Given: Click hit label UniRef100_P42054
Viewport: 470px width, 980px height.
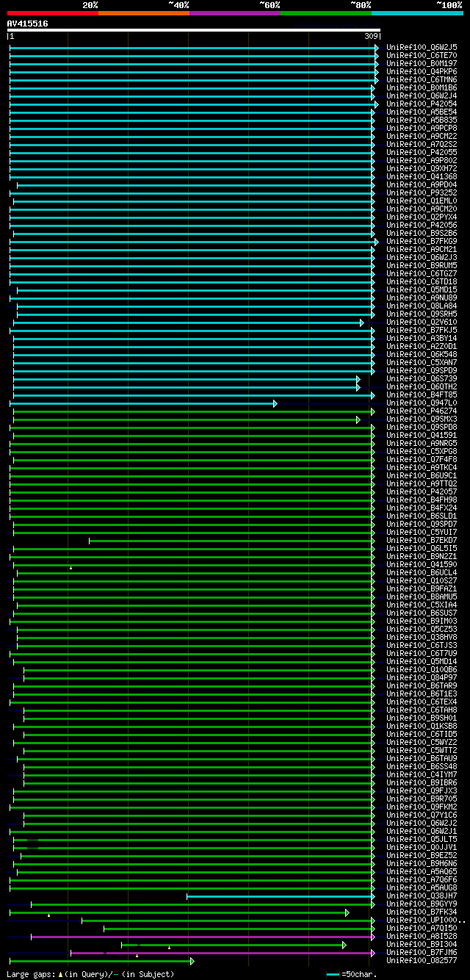Looking at the screenshot, I should [x=422, y=104].
